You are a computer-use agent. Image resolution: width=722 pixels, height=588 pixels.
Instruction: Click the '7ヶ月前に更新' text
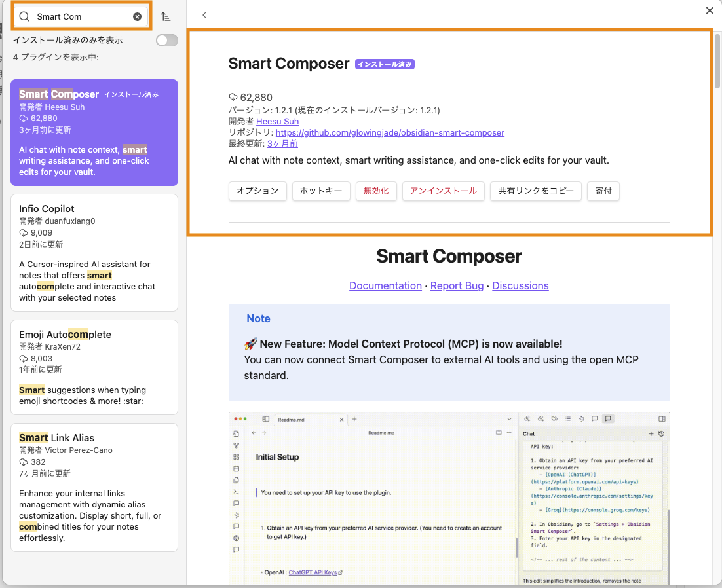[45, 473]
